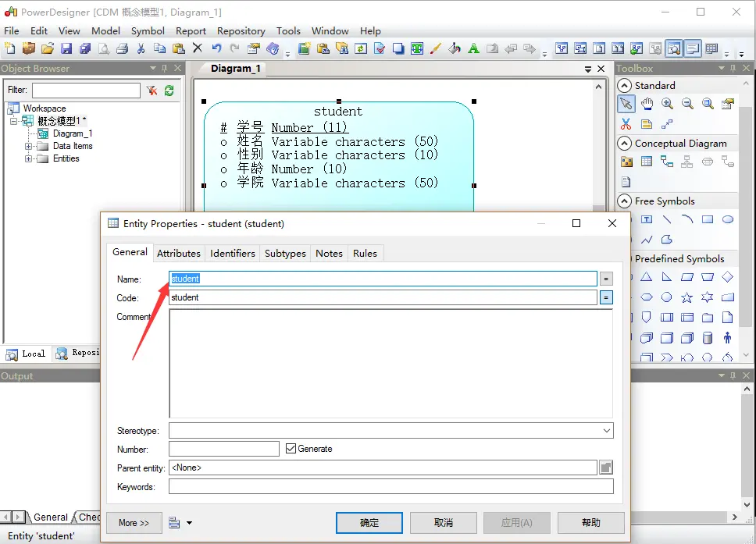
Task: Click the 确定 button to confirm
Action: (369, 522)
